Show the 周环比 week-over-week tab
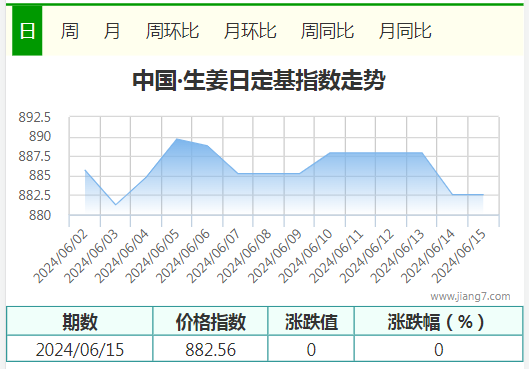This screenshot has height=369, width=529. pos(172,31)
